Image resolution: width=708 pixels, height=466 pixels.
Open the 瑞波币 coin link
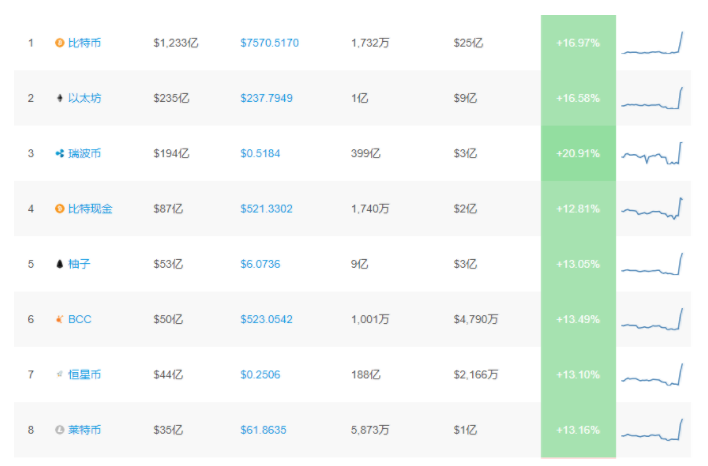(84, 154)
